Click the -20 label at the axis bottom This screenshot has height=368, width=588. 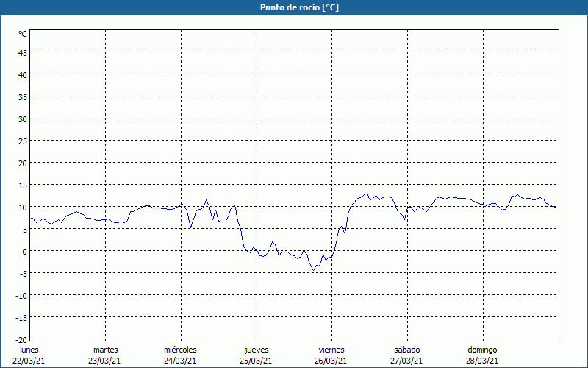coord(21,339)
